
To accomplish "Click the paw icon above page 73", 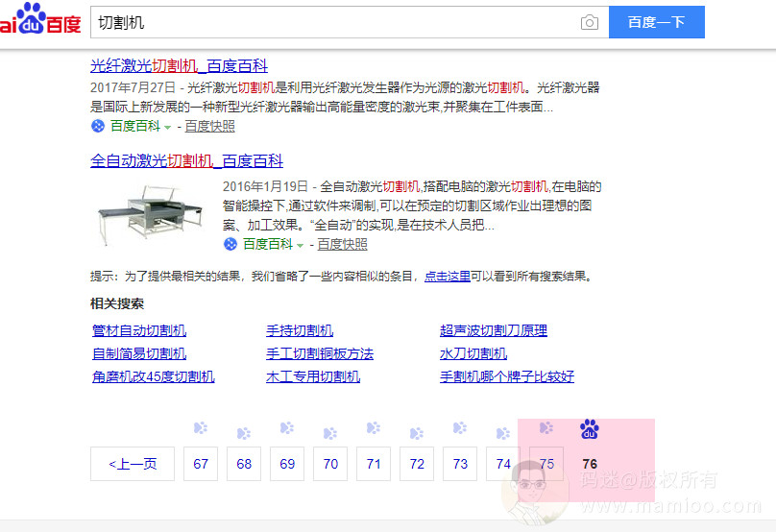I will click(460, 428).
